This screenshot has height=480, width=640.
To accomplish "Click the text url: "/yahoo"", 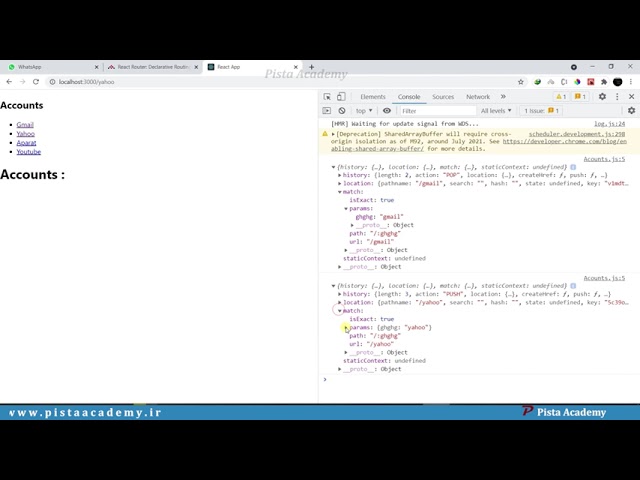I will tap(371, 344).
